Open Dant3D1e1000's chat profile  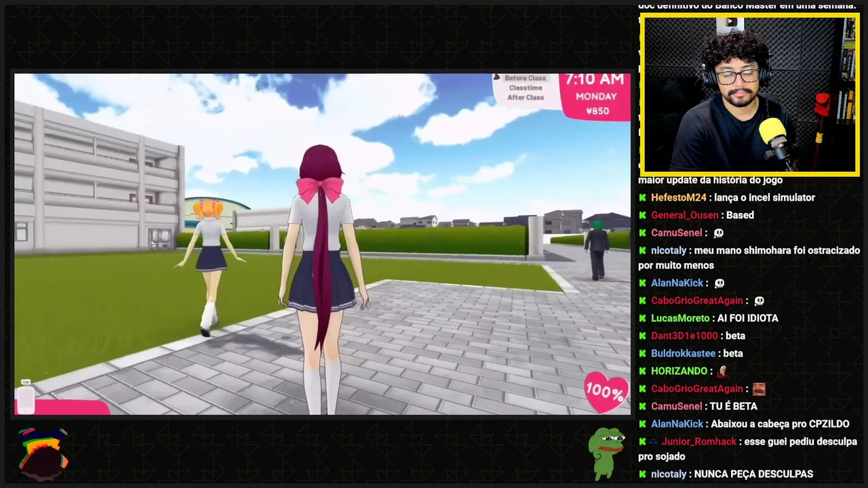pos(684,335)
